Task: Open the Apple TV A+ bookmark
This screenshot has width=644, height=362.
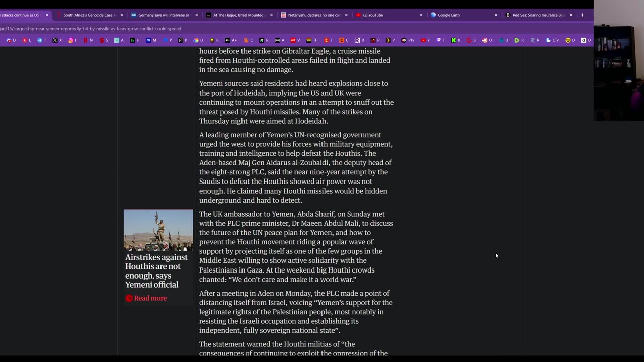Action: [x=231, y=40]
